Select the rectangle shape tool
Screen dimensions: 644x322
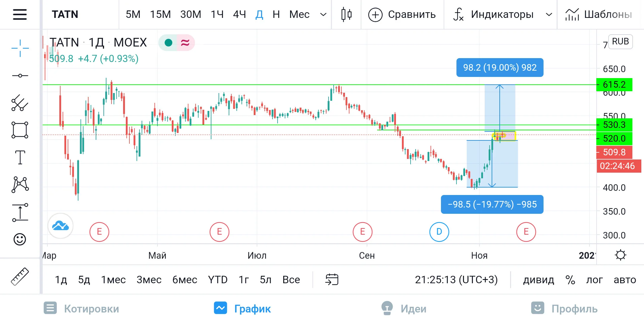click(20, 130)
